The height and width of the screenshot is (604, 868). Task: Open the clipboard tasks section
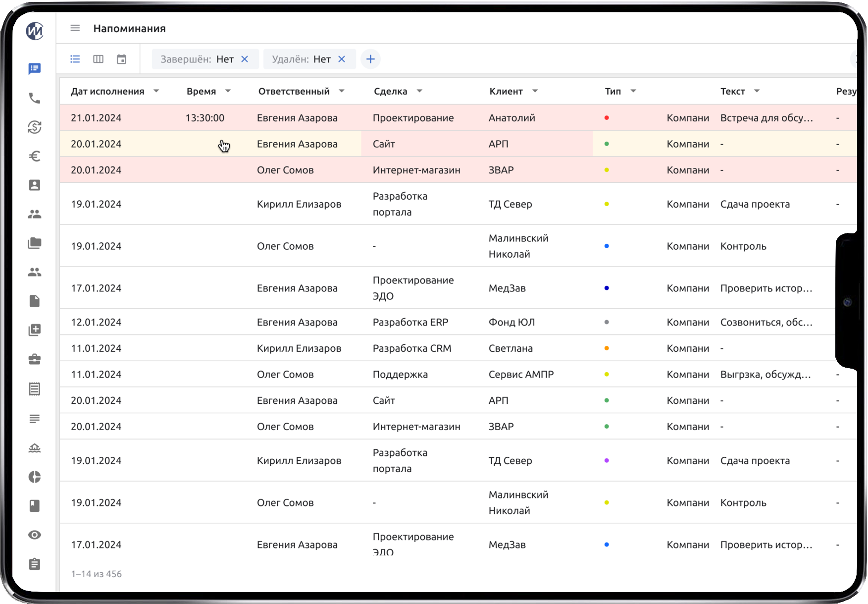coord(34,563)
